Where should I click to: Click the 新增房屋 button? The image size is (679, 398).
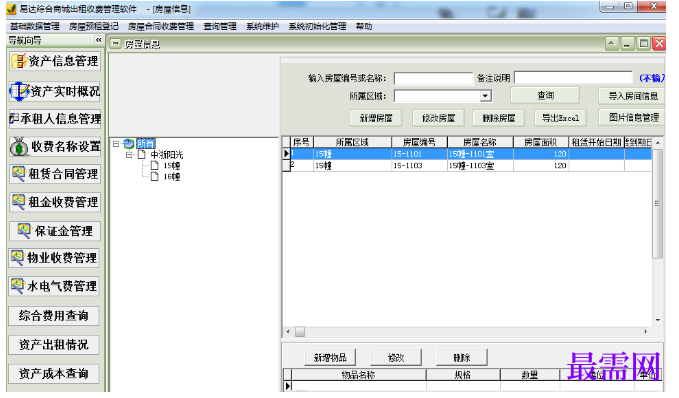point(376,118)
